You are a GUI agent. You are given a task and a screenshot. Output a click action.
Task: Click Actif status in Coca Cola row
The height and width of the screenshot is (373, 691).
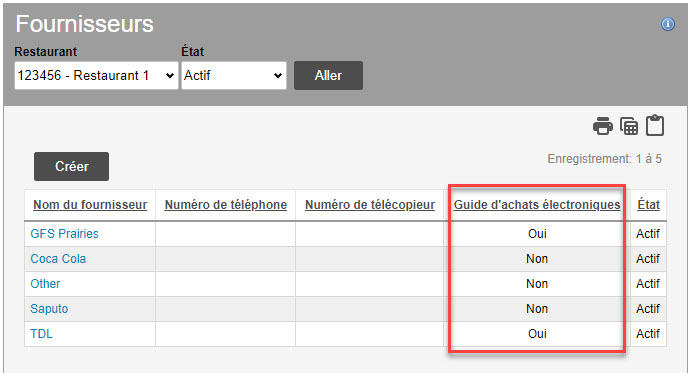click(x=648, y=259)
